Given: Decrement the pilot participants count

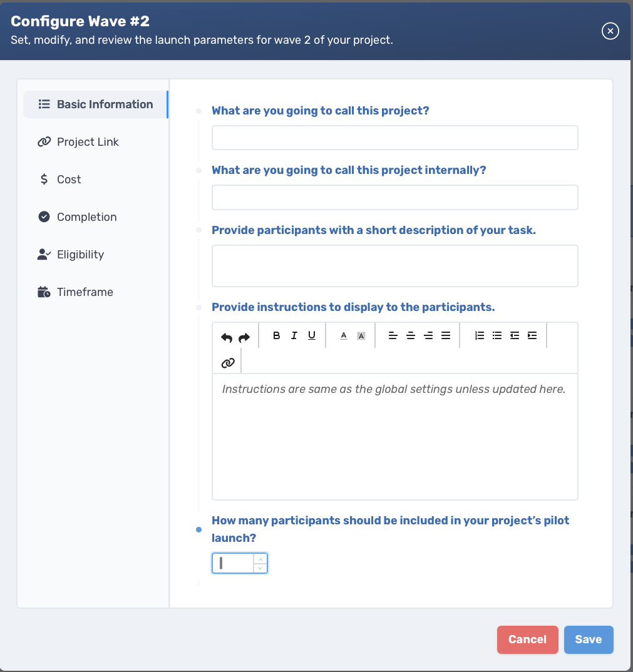Looking at the screenshot, I should click(260, 568).
